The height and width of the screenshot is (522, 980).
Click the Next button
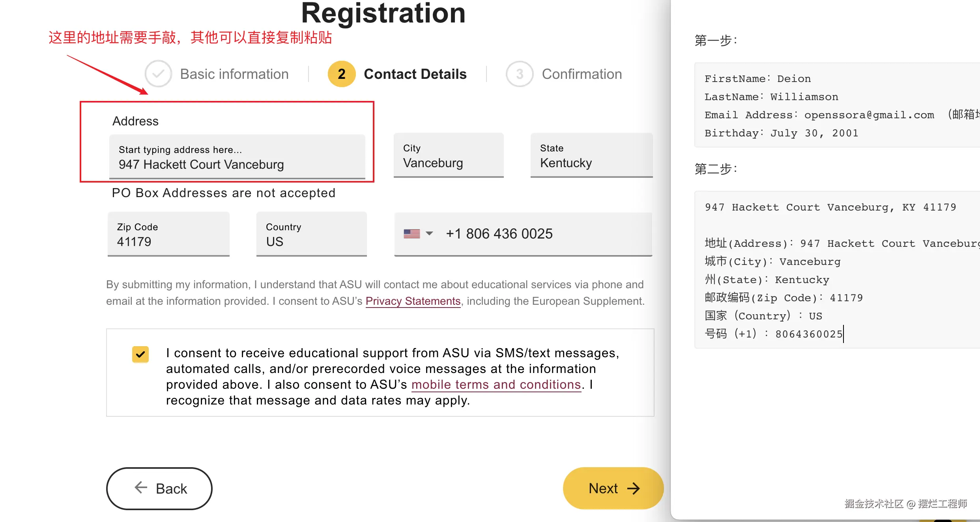[613, 488]
